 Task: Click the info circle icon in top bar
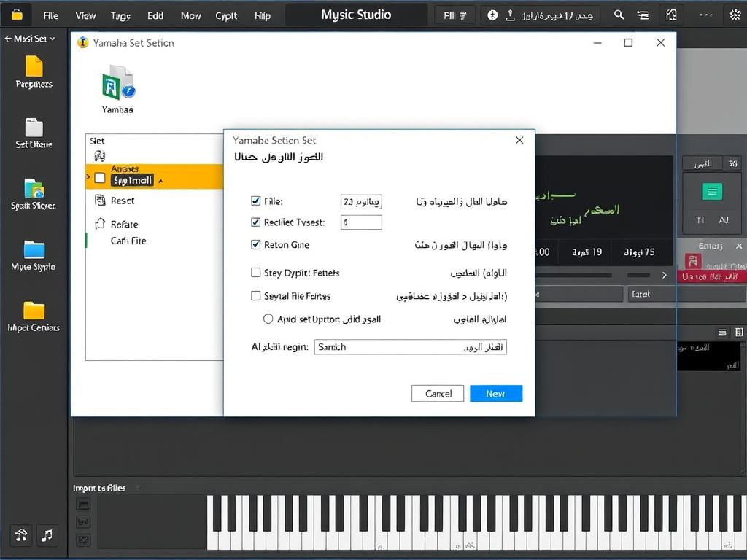coord(492,15)
